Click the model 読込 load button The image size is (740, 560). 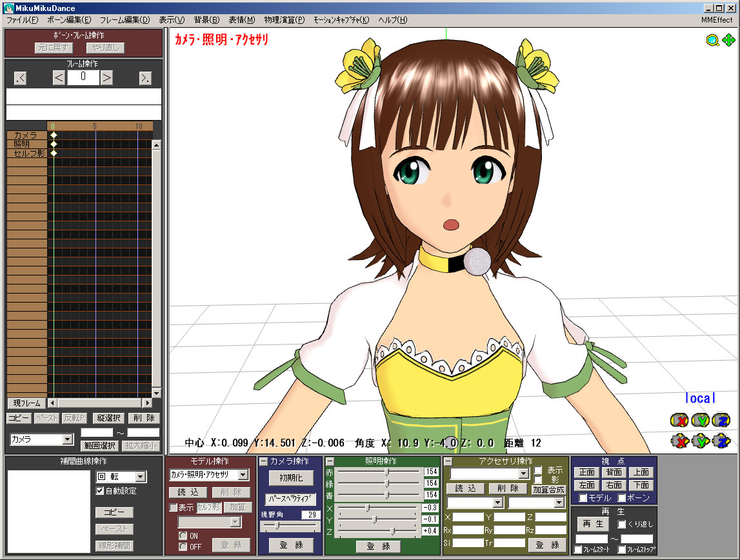click(188, 492)
